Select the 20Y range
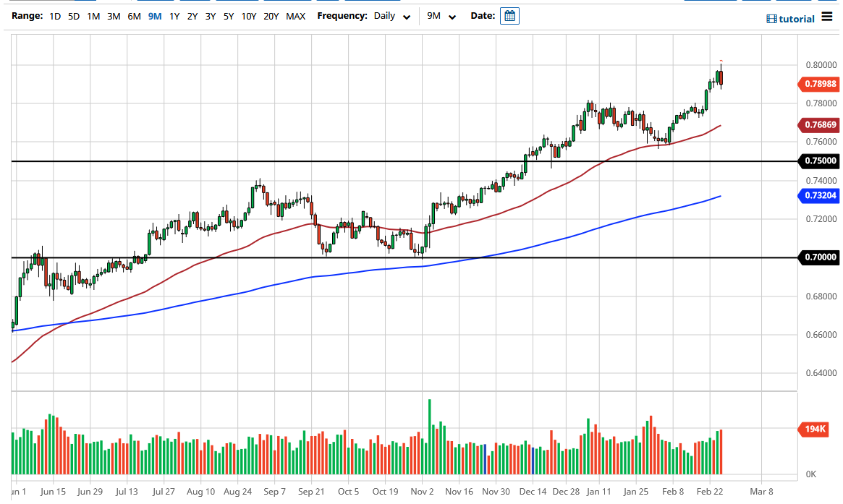Image resolution: width=843 pixels, height=504 pixels. coord(271,15)
